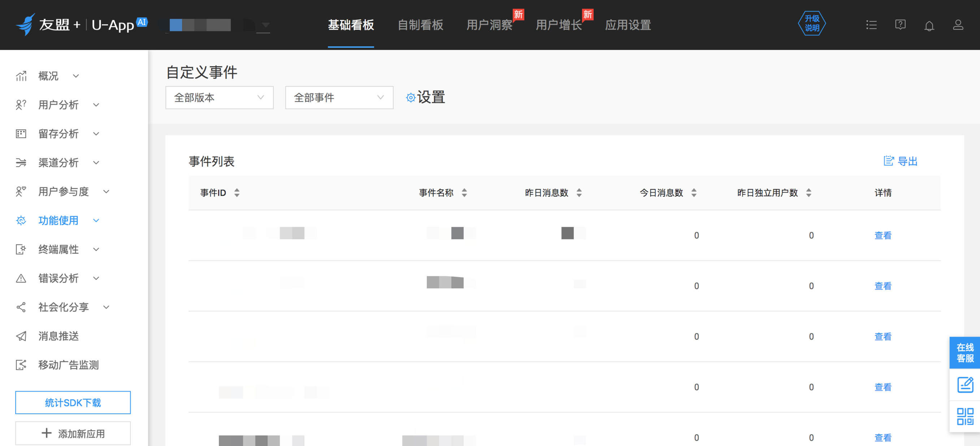980x446 pixels.
Task: Click the AI badge next to U-App
Action: (142, 22)
